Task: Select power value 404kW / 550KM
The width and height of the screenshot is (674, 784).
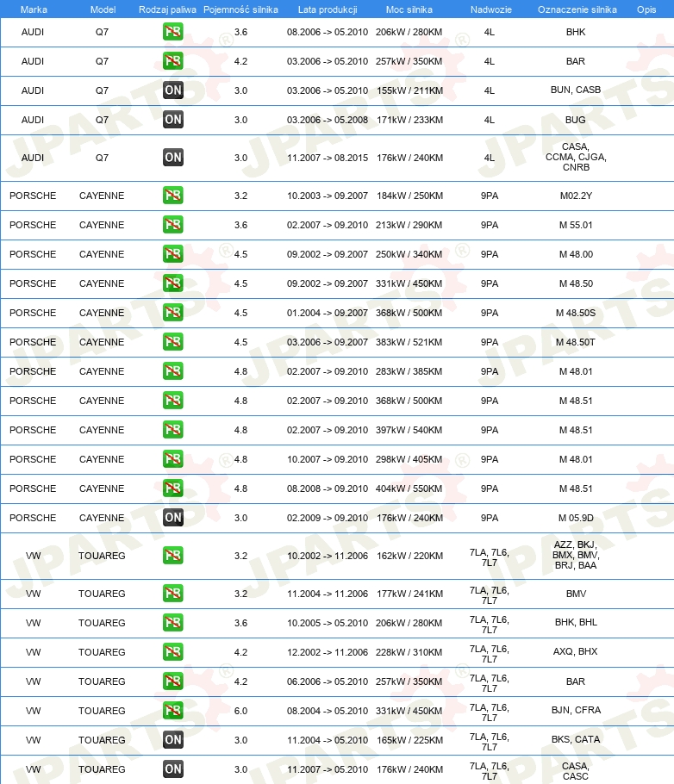Action: click(x=409, y=488)
